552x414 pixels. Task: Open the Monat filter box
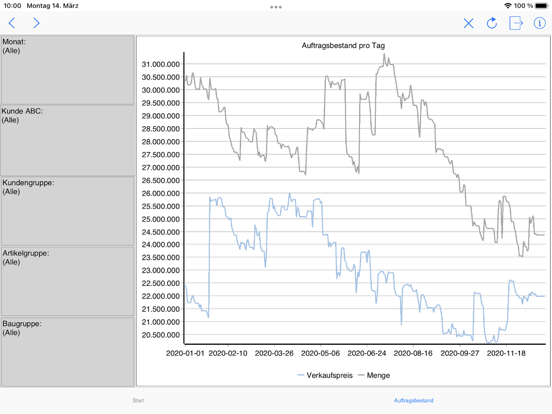click(x=67, y=70)
